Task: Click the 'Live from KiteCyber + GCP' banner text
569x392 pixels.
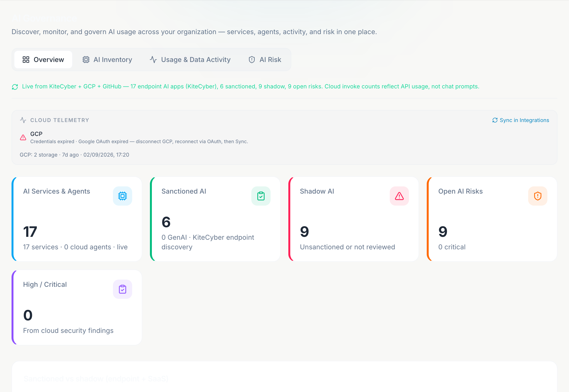Action: point(251,86)
